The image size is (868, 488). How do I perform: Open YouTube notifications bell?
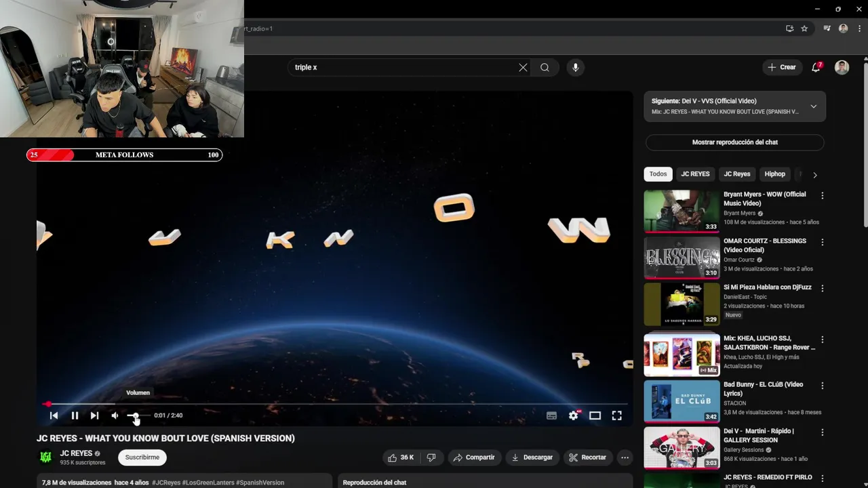[816, 67]
